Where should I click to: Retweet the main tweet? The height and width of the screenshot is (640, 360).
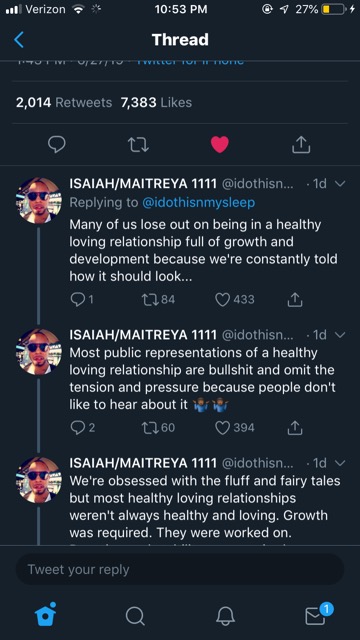pos(138,144)
